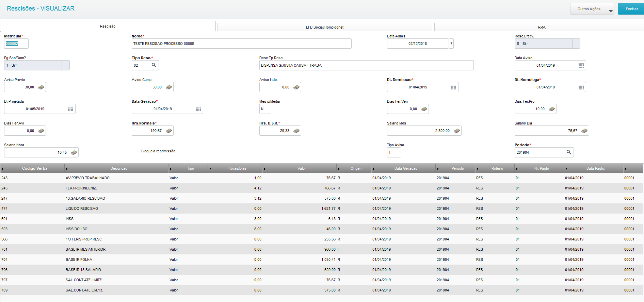Click the arrow before Origem column header
Viewport: 644px width, 302px height.
coord(339,169)
